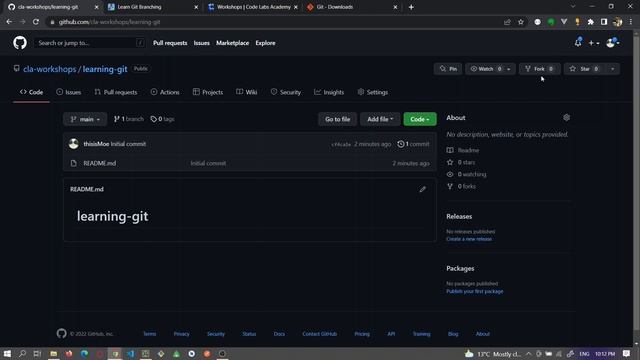Click the footer Docs link
640x360 pixels.
click(x=279, y=334)
